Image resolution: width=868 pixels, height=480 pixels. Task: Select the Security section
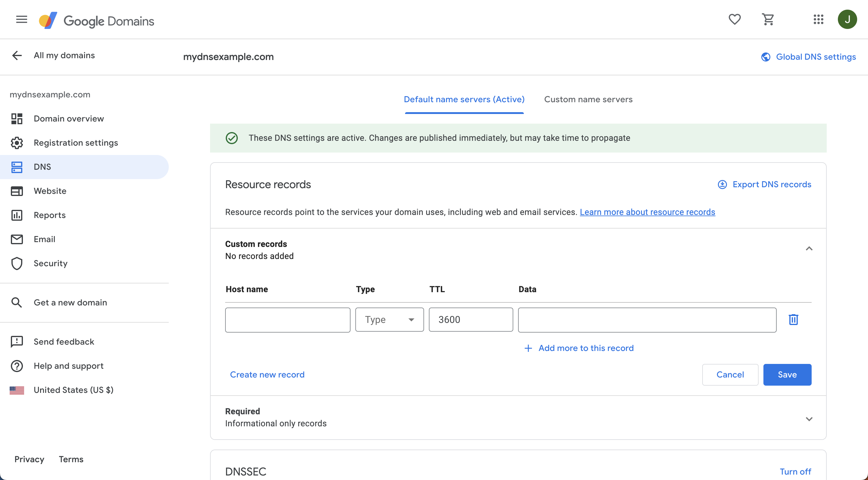click(x=51, y=263)
